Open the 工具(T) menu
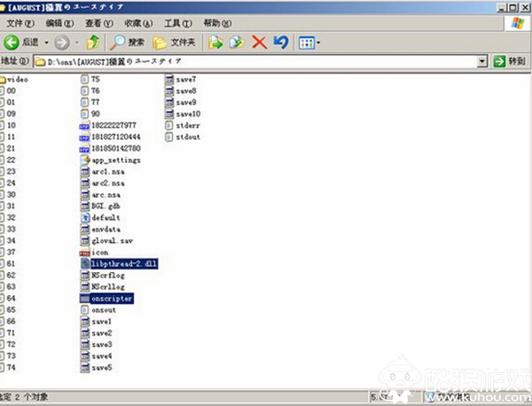This screenshot has width=532, height=406. point(178,21)
